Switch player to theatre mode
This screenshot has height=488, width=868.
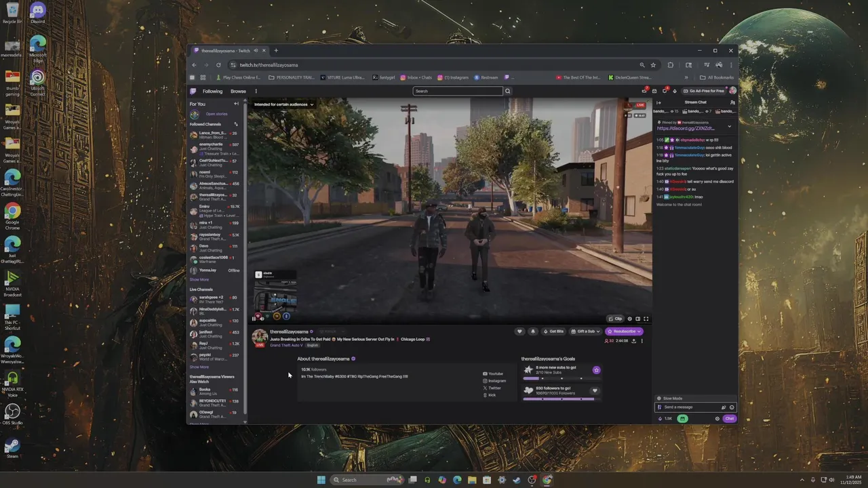(x=637, y=319)
